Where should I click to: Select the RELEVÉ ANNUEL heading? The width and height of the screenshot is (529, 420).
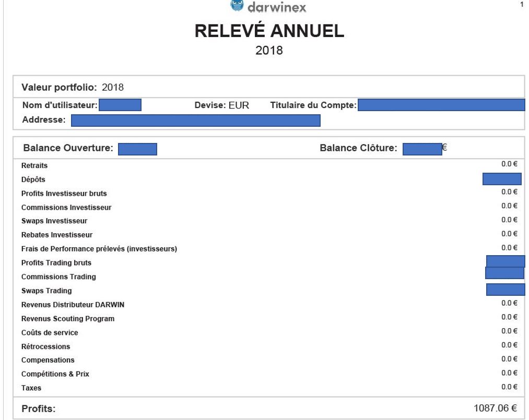(x=269, y=30)
